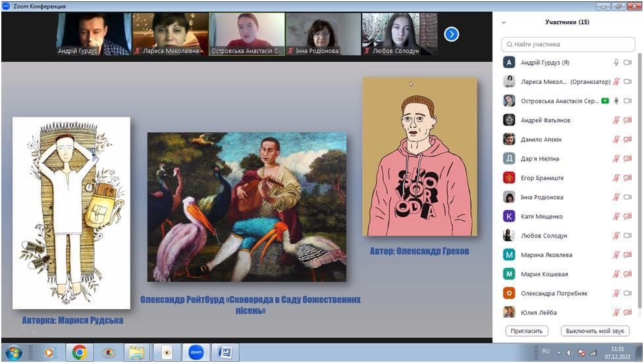Select participant Юлия Лейба in list
Viewport: 644px width, 363px height.
[x=568, y=312]
